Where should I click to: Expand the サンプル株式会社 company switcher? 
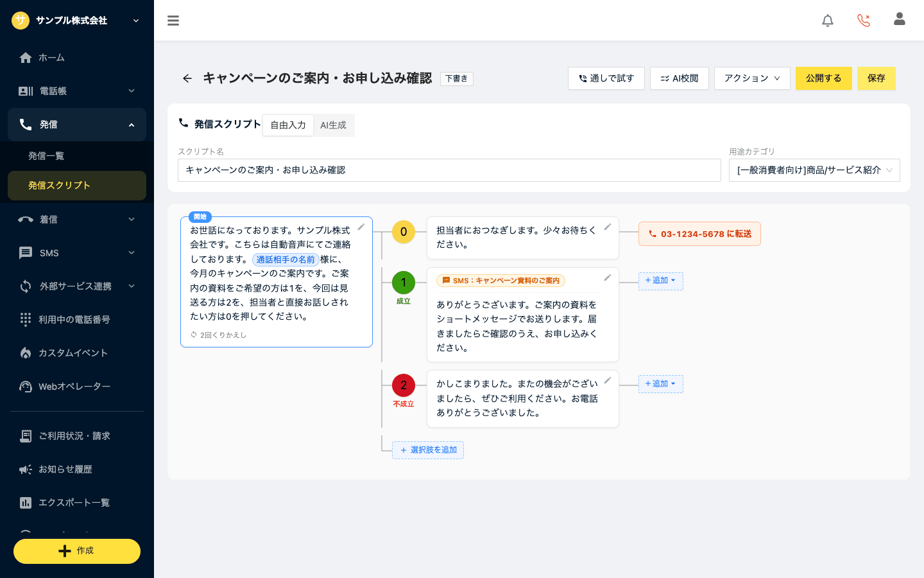point(136,21)
